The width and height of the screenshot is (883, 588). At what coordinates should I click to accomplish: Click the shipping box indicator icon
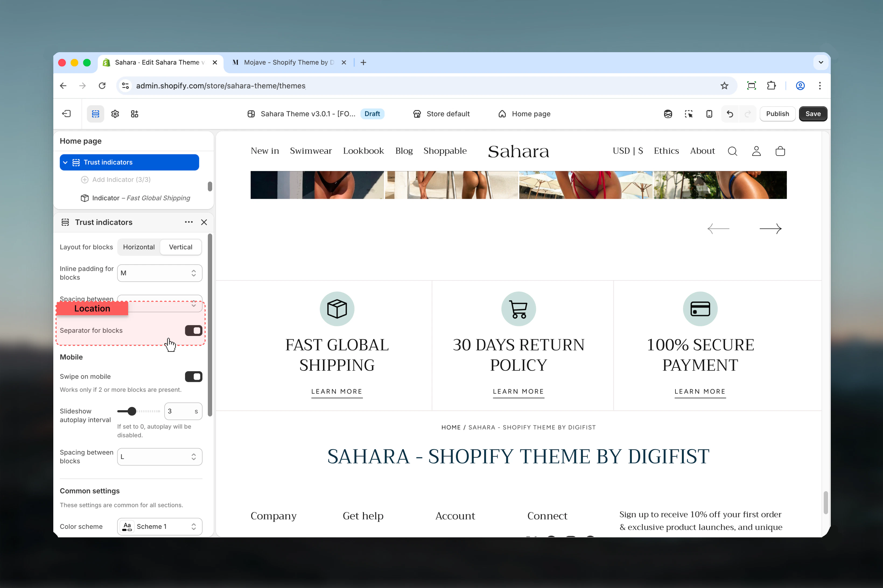pyautogui.click(x=337, y=309)
